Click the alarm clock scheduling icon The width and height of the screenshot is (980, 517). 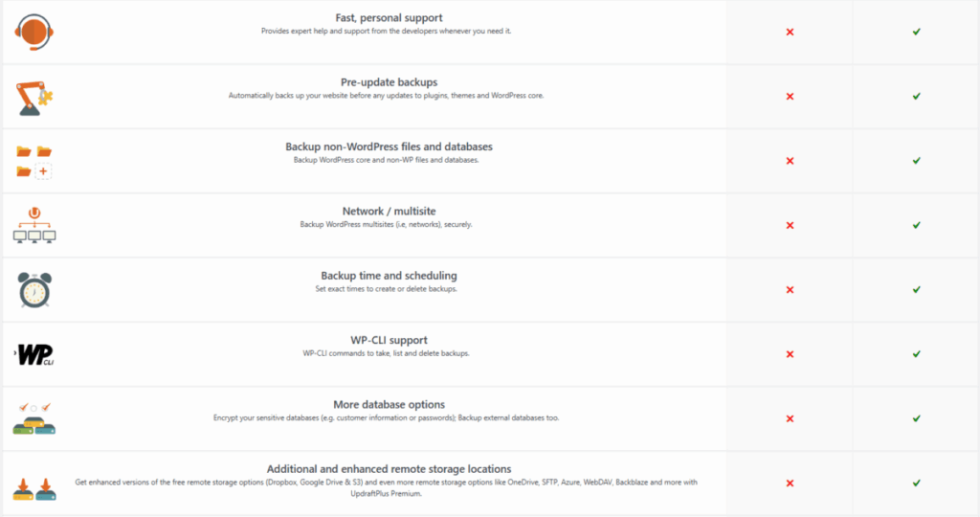tap(34, 289)
